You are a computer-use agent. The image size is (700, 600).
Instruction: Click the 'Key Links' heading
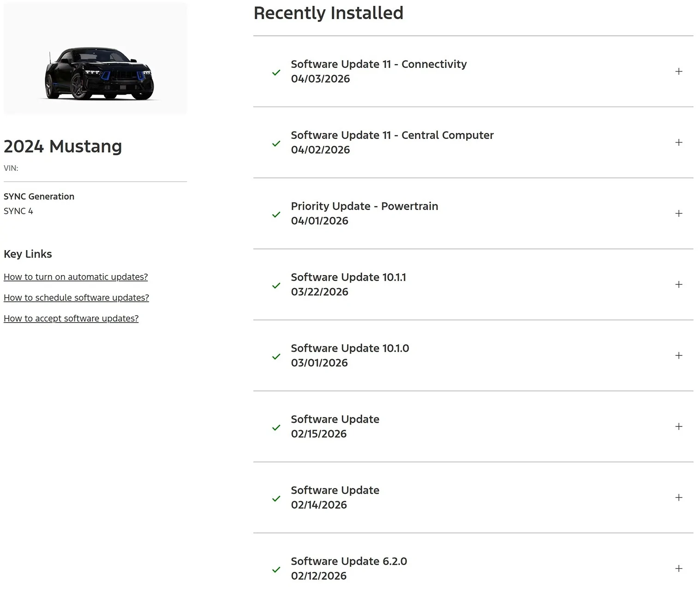(28, 254)
